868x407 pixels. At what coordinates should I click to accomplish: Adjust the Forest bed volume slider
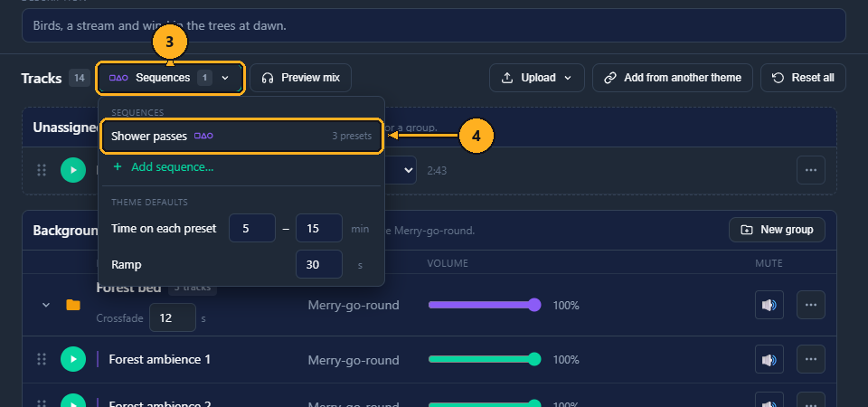[485, 305]
